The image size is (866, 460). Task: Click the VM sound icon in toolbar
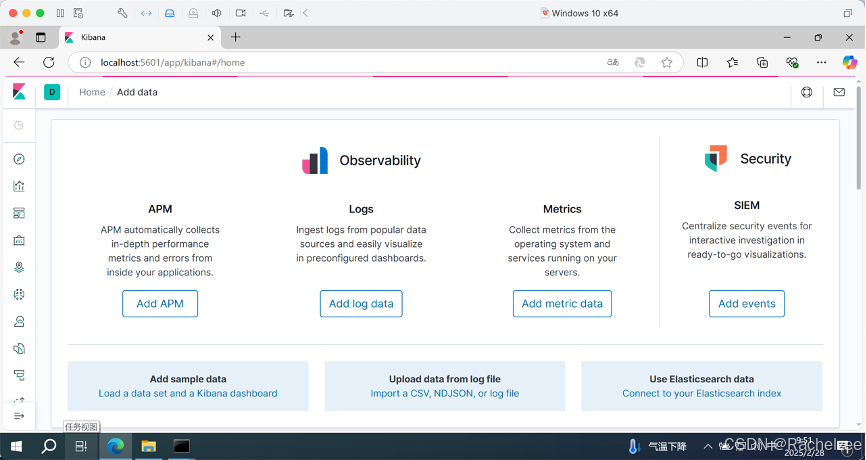[x=216, y=13]
